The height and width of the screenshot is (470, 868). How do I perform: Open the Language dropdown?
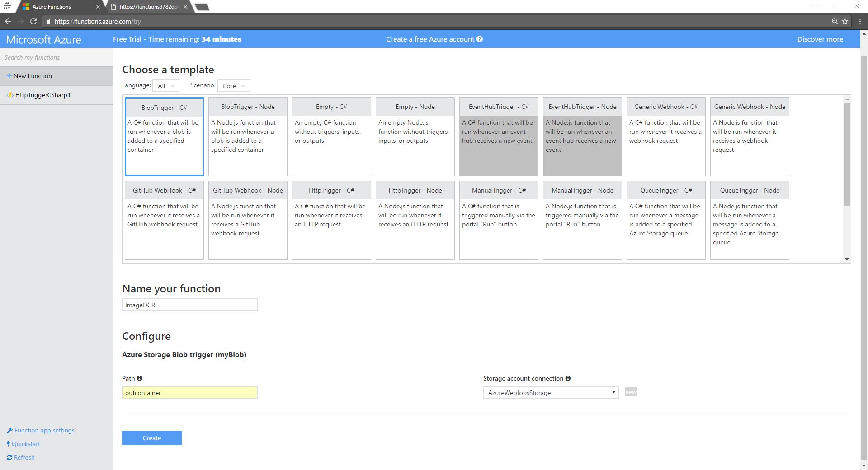point(166,86)
